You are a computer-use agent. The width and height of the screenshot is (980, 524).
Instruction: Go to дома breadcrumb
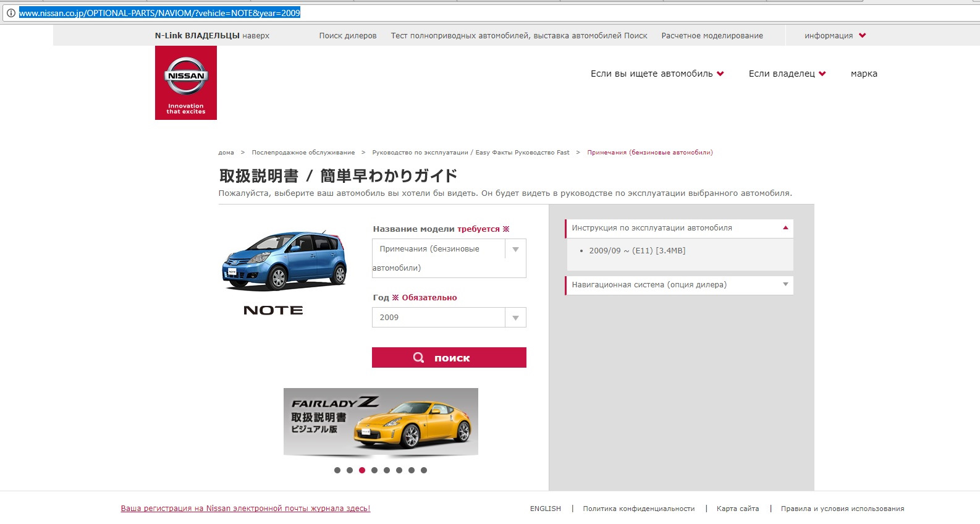tap(226, 153)
